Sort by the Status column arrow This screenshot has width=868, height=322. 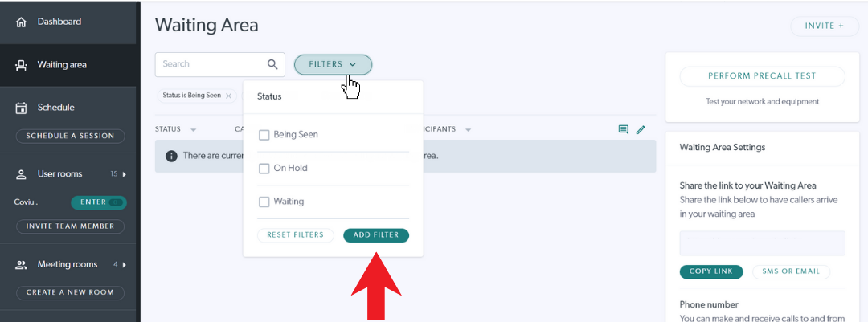click(x=193, y=130)
